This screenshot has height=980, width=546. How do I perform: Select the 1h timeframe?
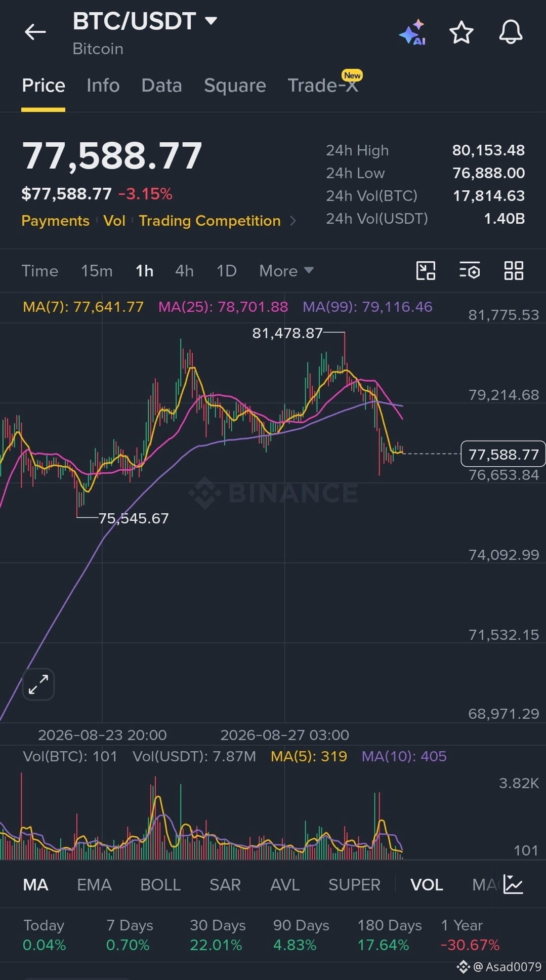coord(144,271)
